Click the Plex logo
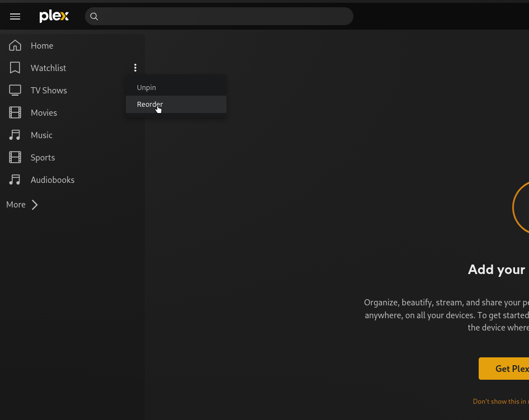 (54, 16)
